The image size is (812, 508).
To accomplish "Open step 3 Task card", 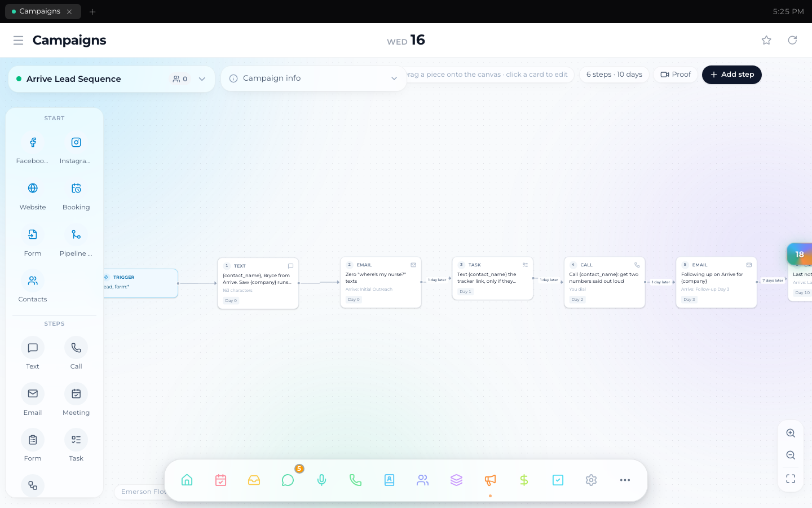I will pyautogui.click(x=493, y=278).
